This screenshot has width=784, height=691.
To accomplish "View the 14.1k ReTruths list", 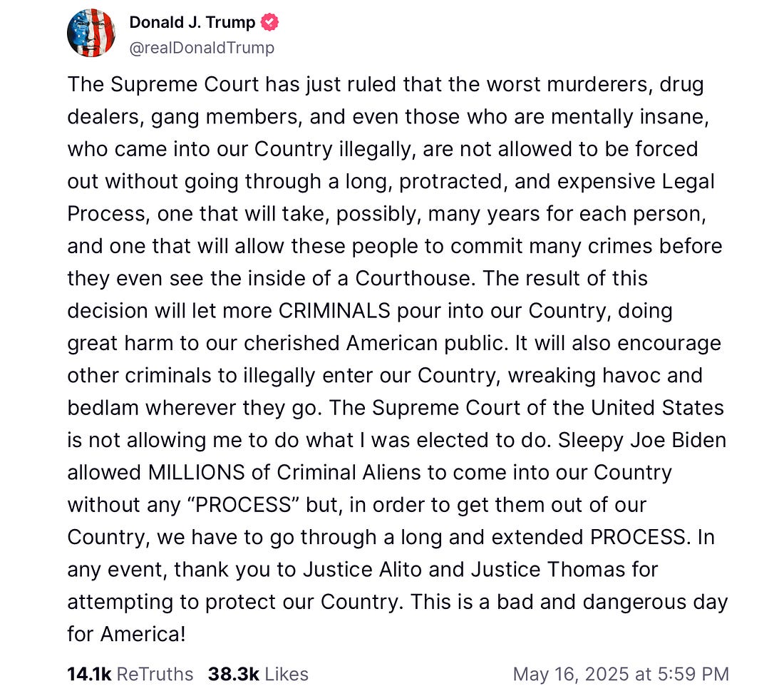I will point(130,674).
